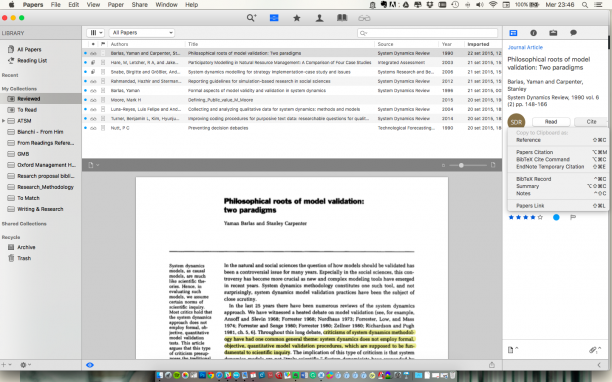612x382 pixels.
Task: Click the volume icon in menu bar
Action: tap(480, 5)
